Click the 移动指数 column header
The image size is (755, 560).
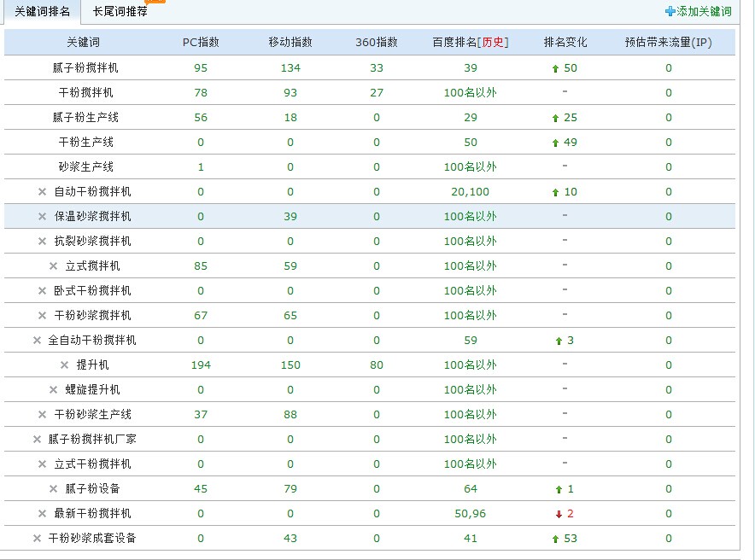tap(290, 43)
